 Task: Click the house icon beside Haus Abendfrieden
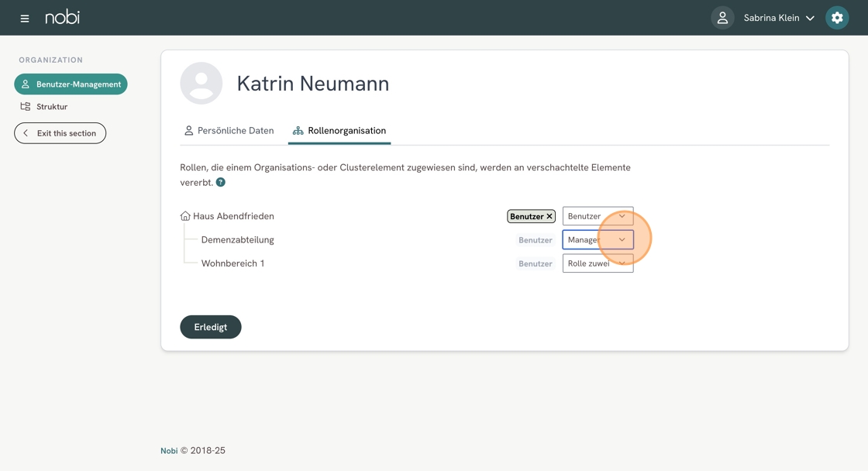point(185,216)
